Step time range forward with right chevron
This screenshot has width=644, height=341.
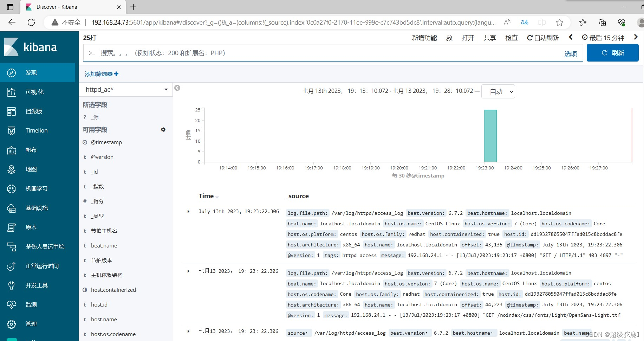[x=636, y=37]
